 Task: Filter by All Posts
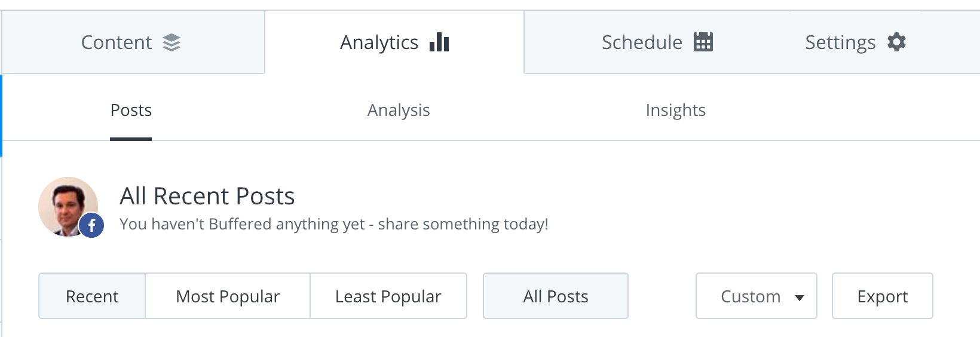point(556,296)
